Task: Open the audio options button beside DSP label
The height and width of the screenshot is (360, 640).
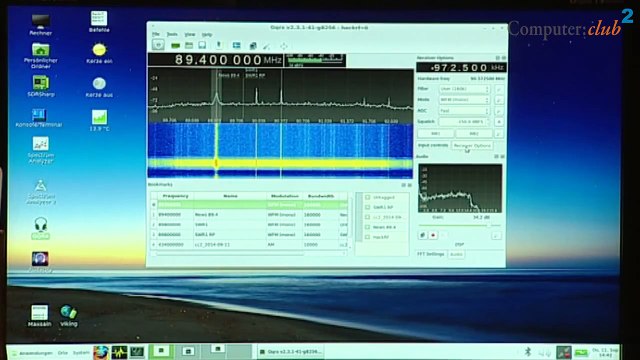Action: click(496, 236)
